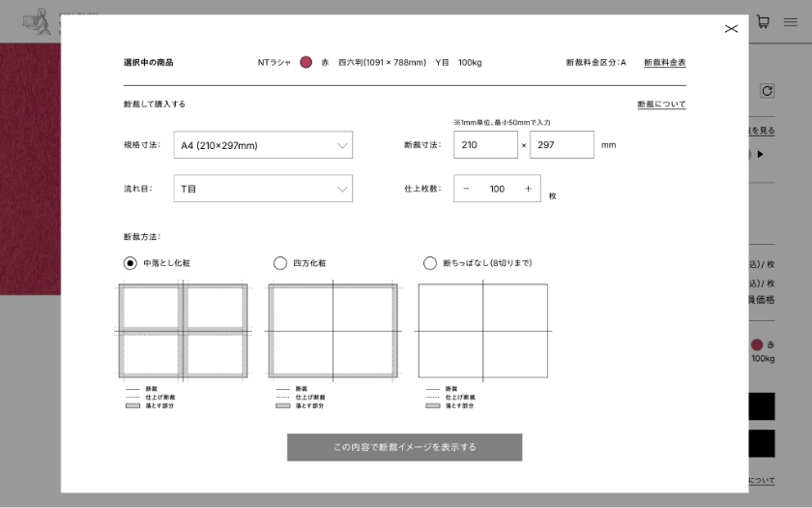The height and width of the screenshot is (508, 812).
Task: Select the 中落とし化粧 radio button
Action: [x=130, y=263]
